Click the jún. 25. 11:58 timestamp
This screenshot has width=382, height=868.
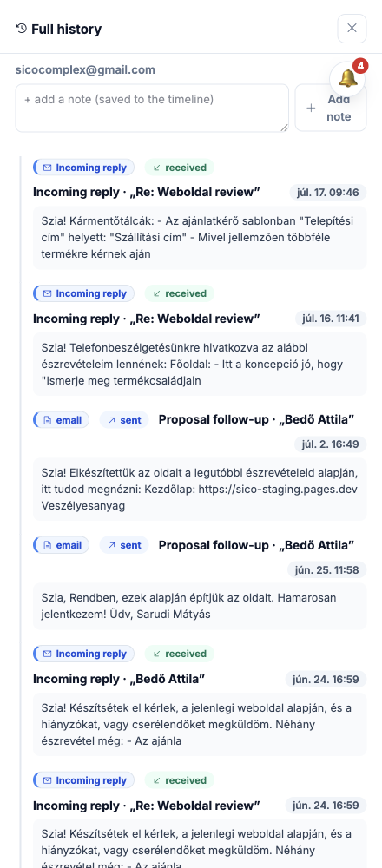326,569
